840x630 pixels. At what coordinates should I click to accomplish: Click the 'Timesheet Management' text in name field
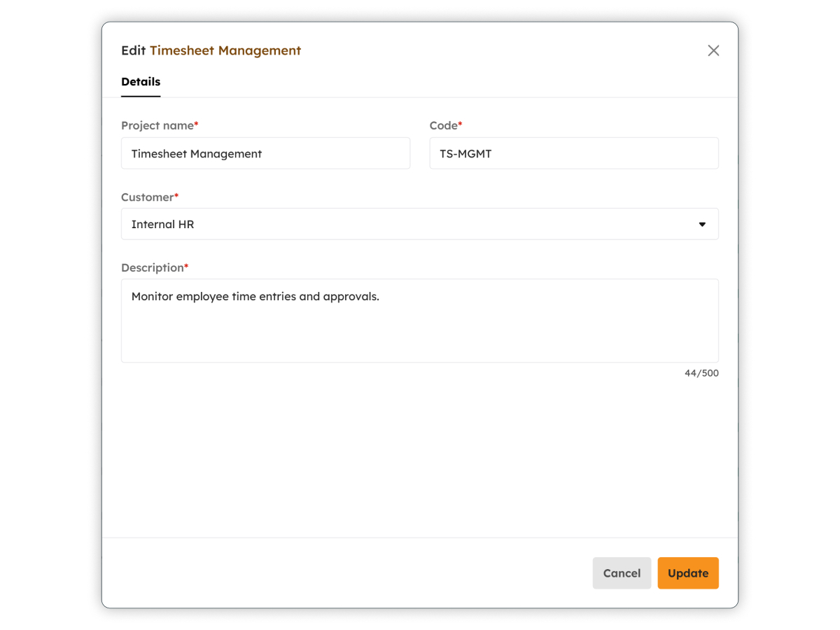tap(197, 154)
